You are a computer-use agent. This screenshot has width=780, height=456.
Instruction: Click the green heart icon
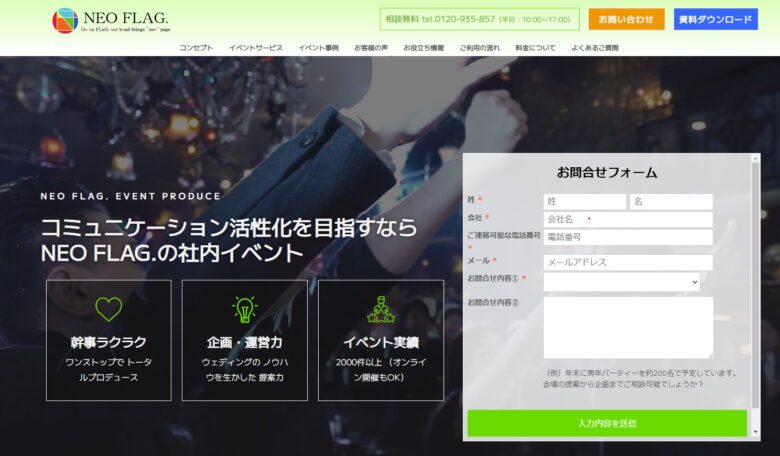tap(108, 309)
